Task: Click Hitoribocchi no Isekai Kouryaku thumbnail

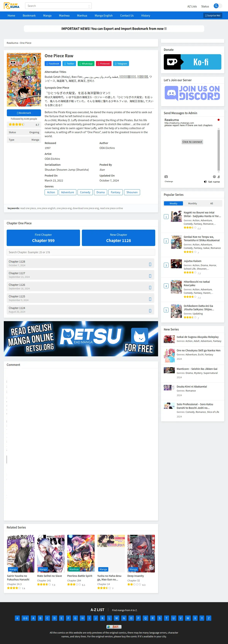Action: pyautogui.click(x=176, y=287)
